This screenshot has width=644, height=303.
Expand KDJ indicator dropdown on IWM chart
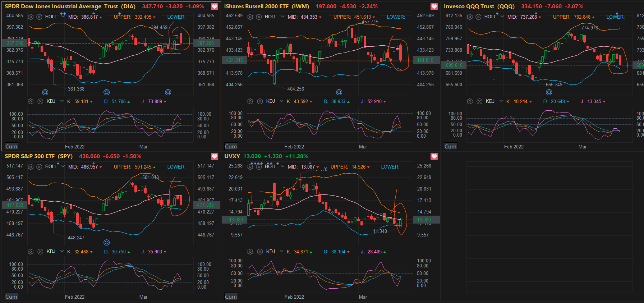tap(281, 101)
